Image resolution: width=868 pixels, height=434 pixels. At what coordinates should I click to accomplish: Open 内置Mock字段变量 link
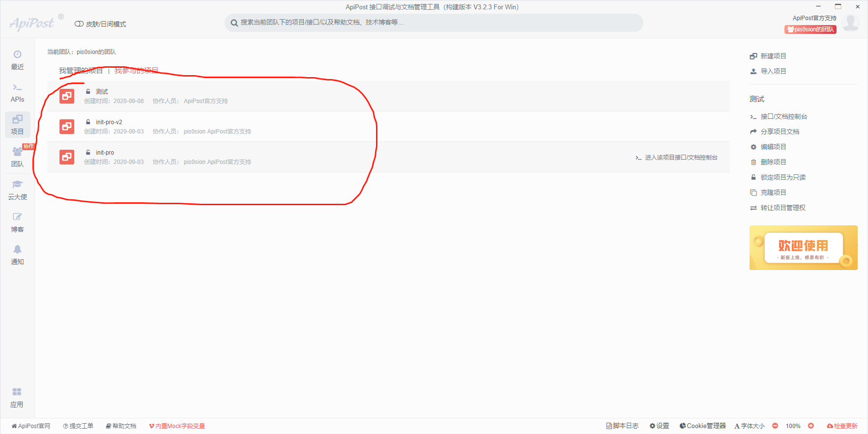click(x=177, y=426)
